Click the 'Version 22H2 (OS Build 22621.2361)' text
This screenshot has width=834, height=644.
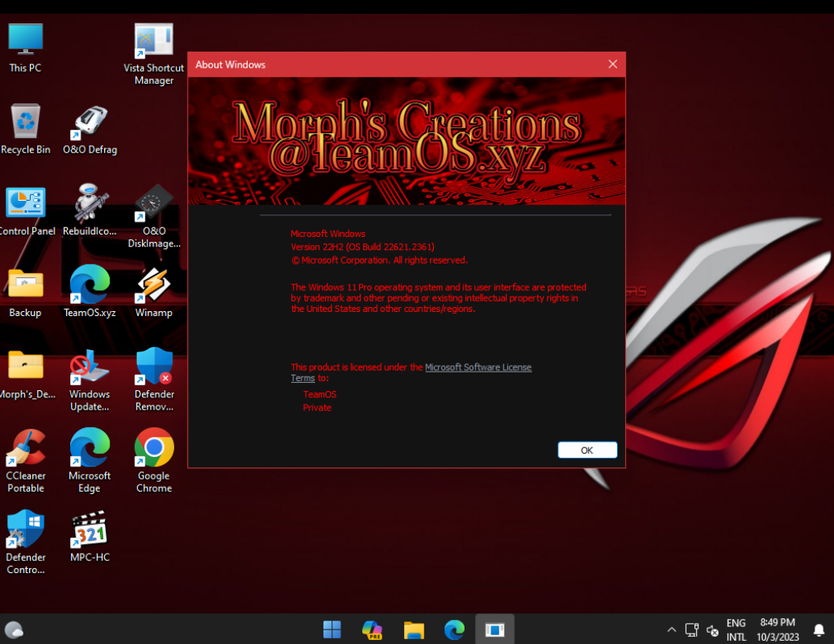point(362,247)
